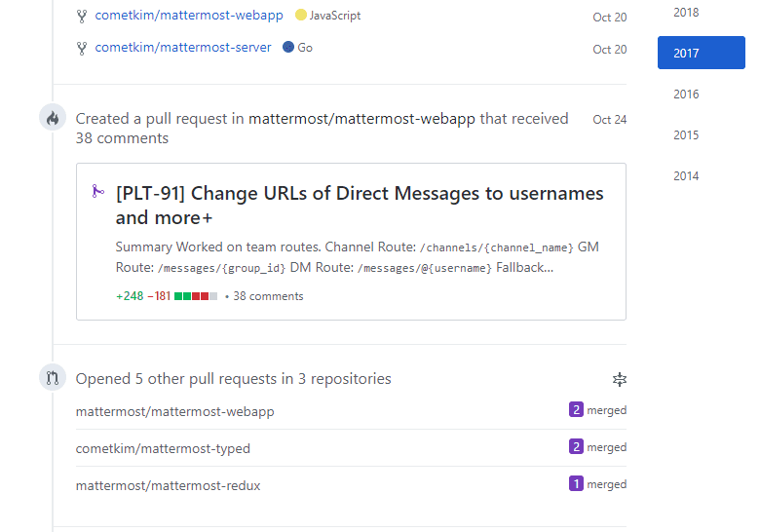Expand cometkim/mattermost-typed pull requests row
The image size is (760, 532).
(163, 448)
